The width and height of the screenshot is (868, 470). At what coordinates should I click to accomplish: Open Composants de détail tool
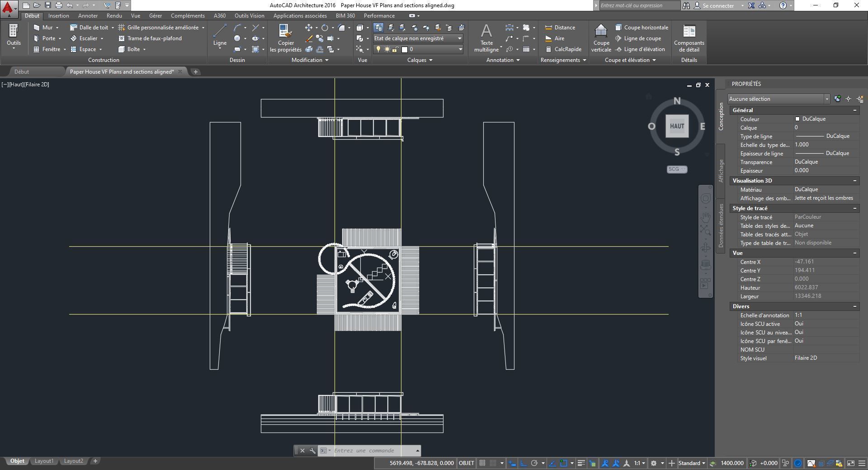(689, 38)
